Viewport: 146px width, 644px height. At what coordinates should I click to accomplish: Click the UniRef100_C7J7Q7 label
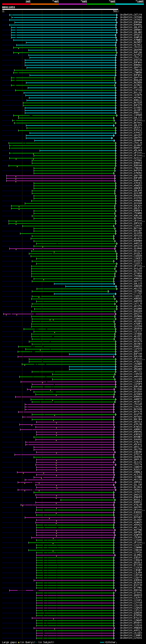(131, 294)
